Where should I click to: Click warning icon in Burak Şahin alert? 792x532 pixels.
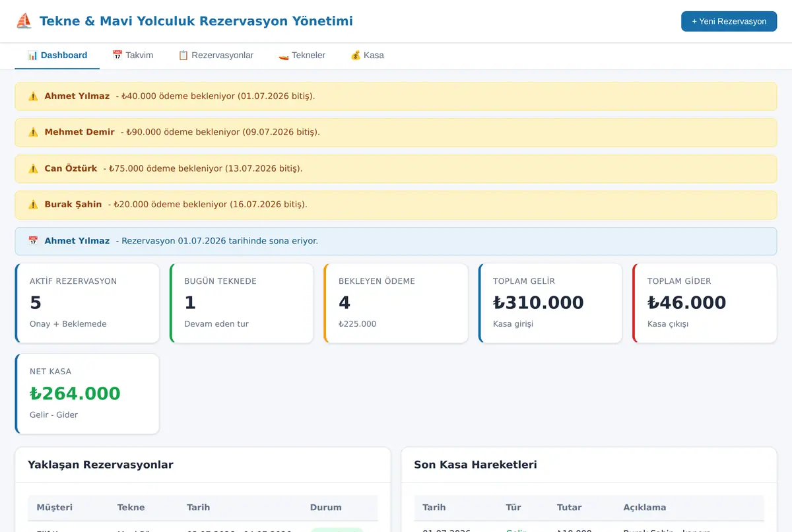pyautogui.click(x=33, y=205)
